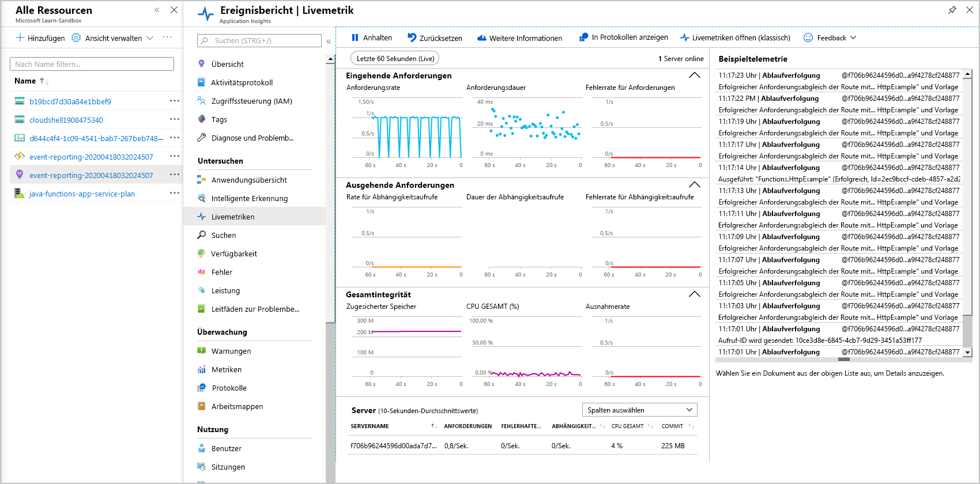Open the Feedback dropdown
The image size is (980, 484).
(830, 38)
